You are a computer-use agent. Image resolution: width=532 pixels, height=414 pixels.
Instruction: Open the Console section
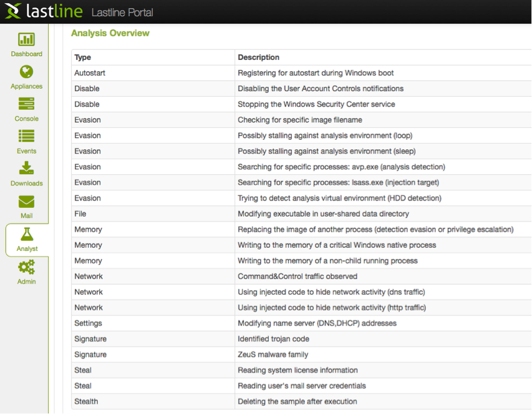coord(26,109)
